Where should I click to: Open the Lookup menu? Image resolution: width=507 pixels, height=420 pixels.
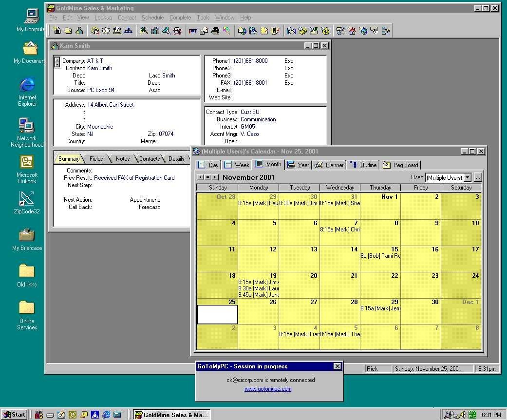[103, 18]
